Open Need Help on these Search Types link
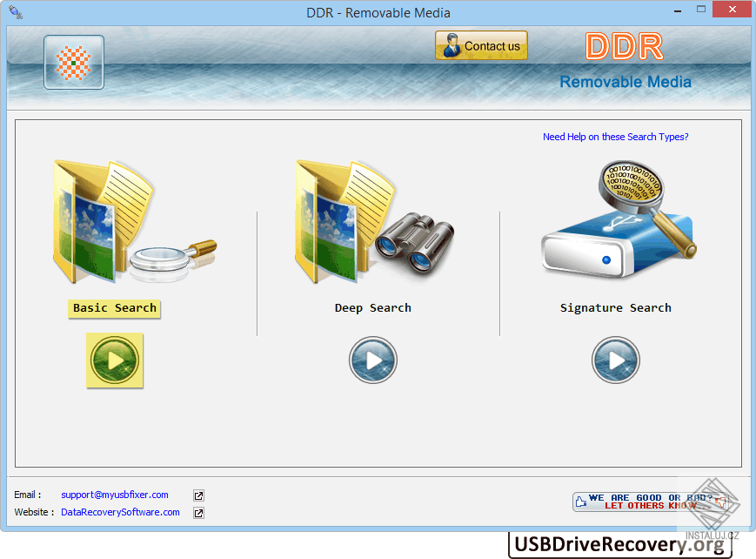756x559 pixels. (x=615, y=137)
